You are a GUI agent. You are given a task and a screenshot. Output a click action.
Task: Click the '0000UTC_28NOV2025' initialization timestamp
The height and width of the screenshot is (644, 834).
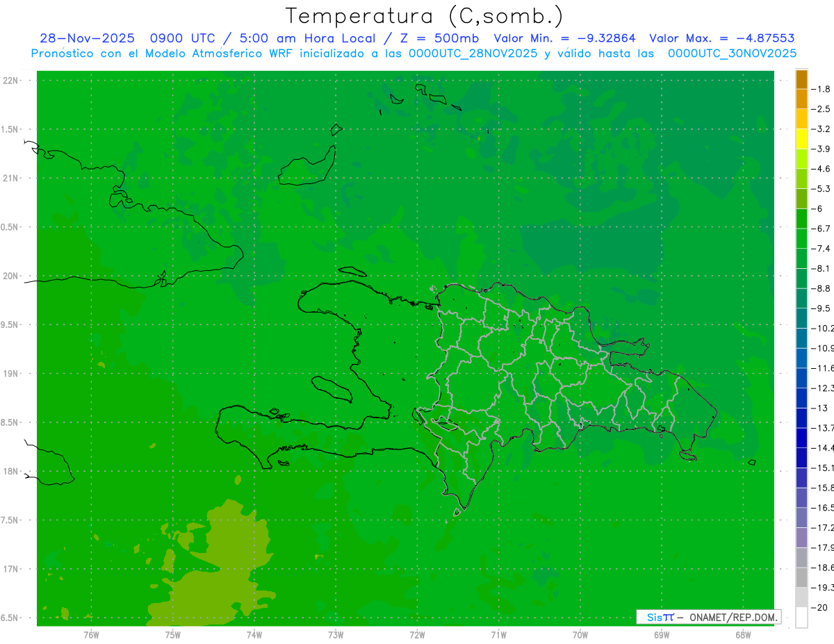473,53
